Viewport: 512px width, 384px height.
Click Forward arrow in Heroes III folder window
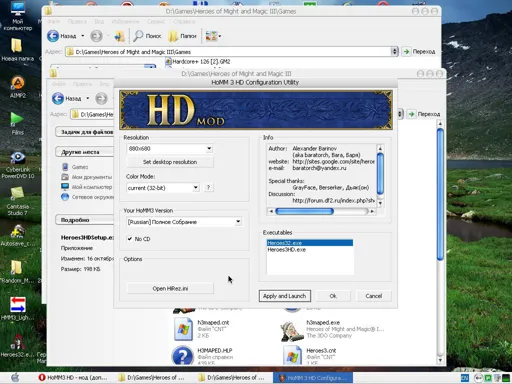(x=101, y=98)
